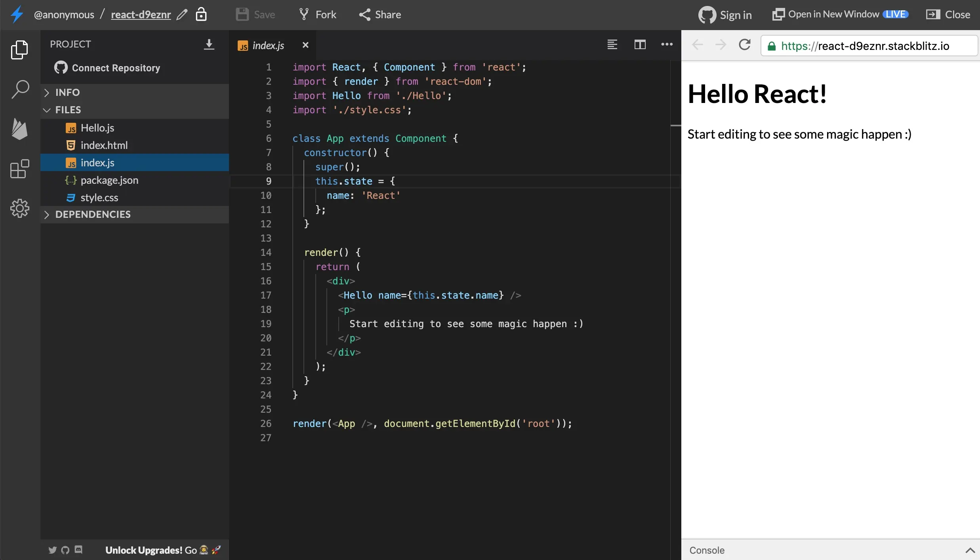Click the StackBlitz lightning bolt logo
Screen dimensions: 980x560
17,15
